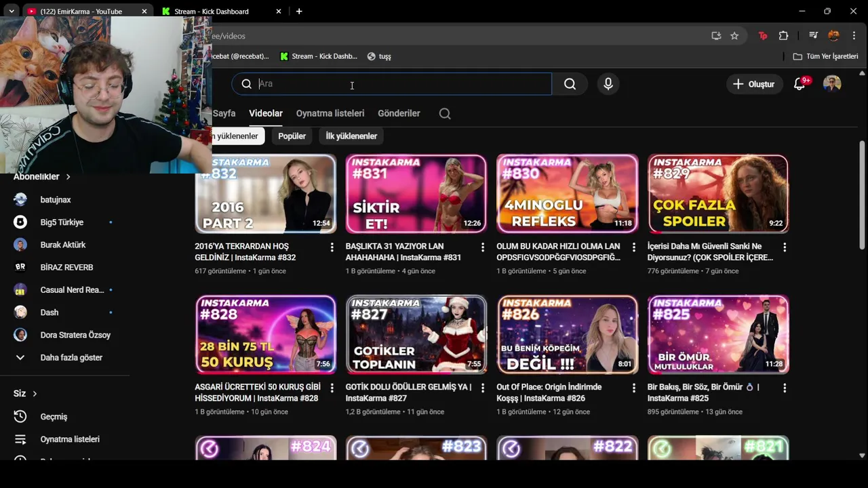Open options menu for İçerisi Daha Mı Güvenli video
This screenshot has width=868, height=488.
[785, 247]
